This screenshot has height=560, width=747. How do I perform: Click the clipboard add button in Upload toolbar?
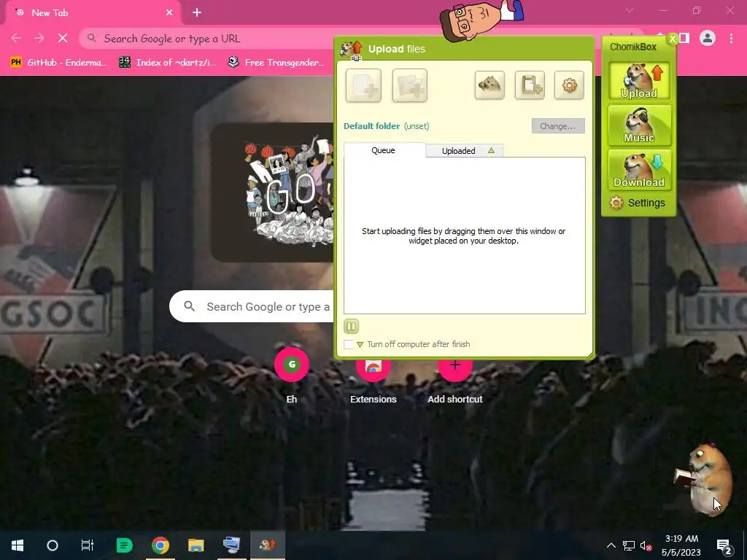pyautogui.click(x=530, y=86)
